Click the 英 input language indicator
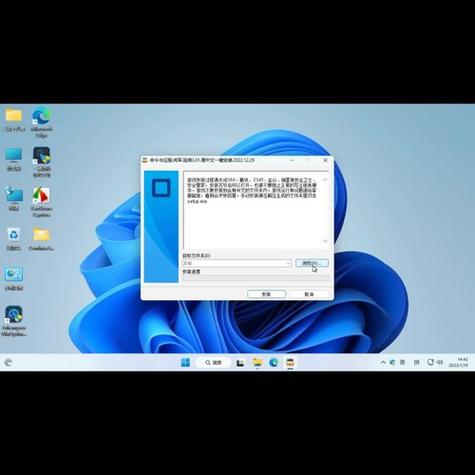The image size is (475, 475). (x=403, y=362)
